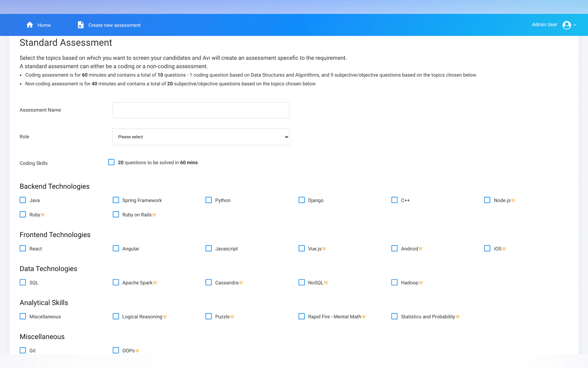This screenshot has height=368, width=588.
Task: Click the Spring Framework label
Action: point(142,200)
